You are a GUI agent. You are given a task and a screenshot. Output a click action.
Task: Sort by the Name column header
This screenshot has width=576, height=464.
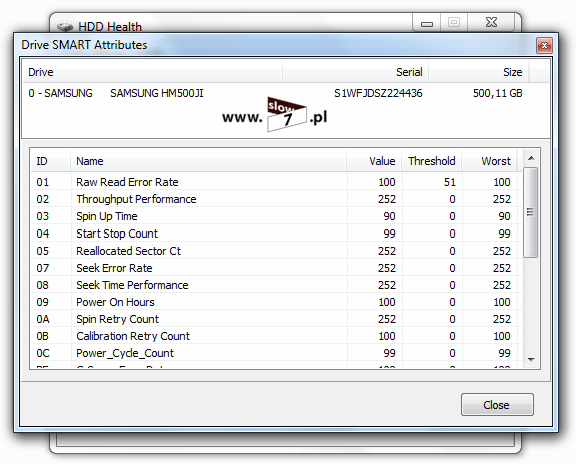[208, 161]
